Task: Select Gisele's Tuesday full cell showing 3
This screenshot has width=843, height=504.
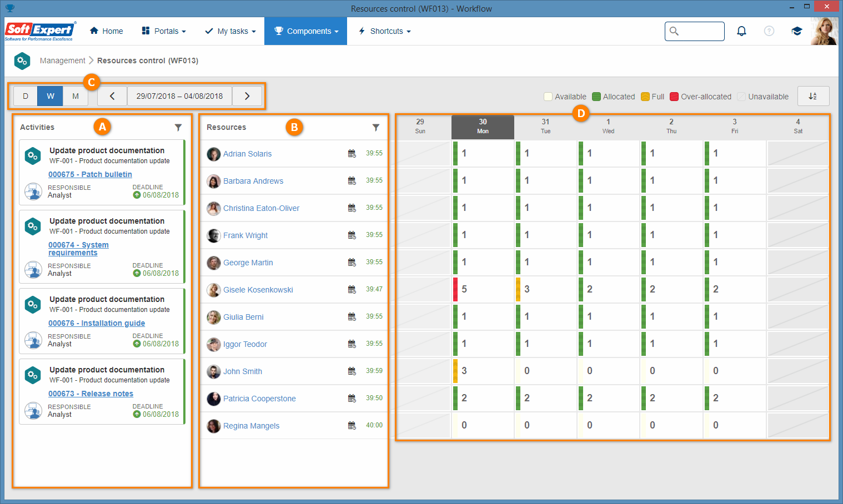Action: click(545, 289)
